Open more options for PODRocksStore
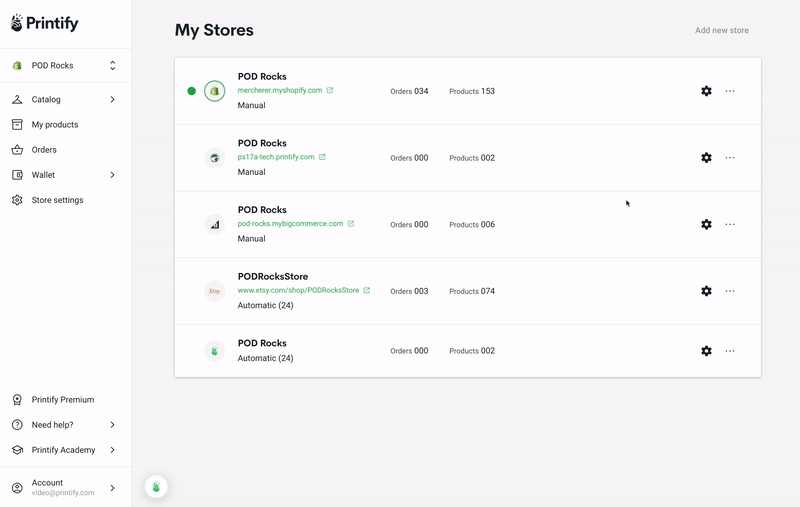The width and height of the screenshot is (800, 507). tap(730, 291)
